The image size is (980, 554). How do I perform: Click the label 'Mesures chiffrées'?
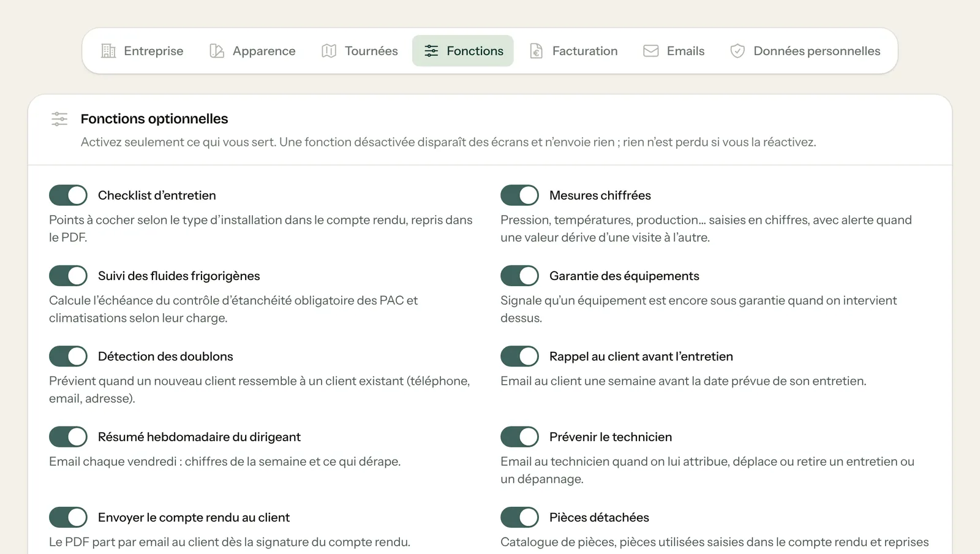(600, 195)
